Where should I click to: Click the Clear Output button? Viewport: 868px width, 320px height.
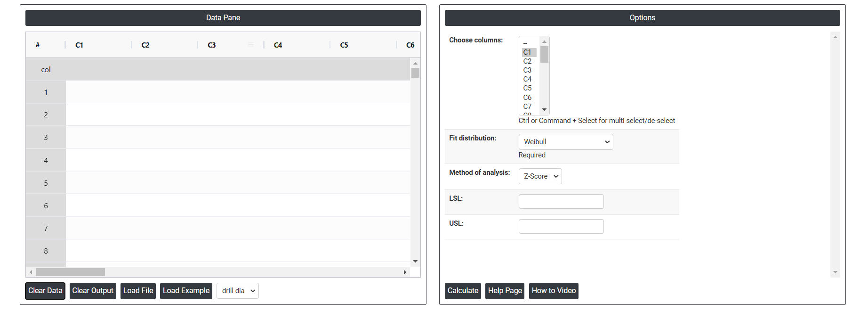click(x=93, y=291)
